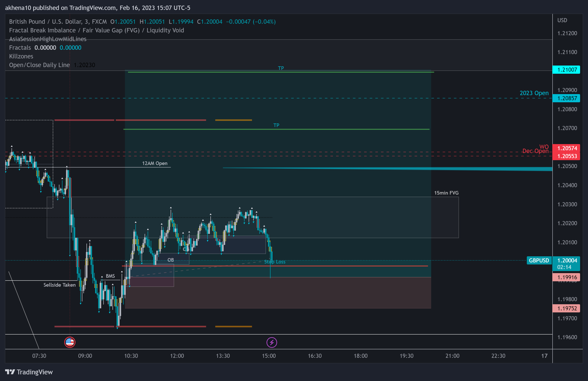Click the 16:30 time axis label

pyautogui.click(x=315, y=356)
